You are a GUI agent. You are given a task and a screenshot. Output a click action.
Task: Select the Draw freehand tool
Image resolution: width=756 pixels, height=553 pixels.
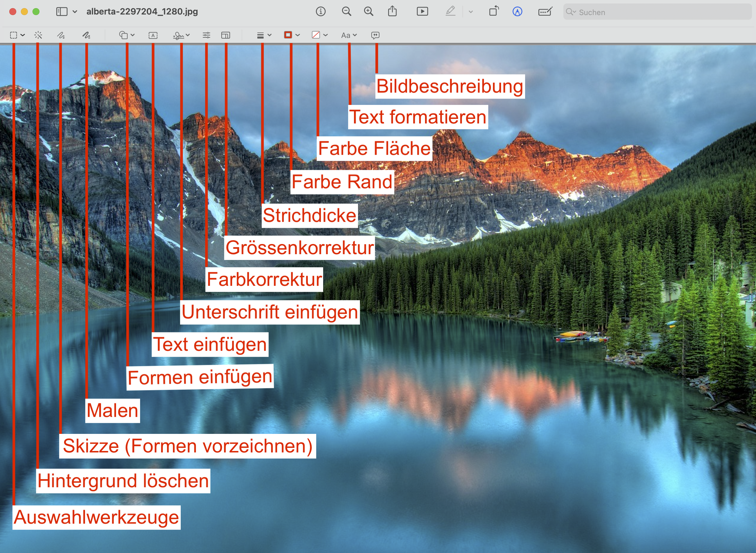pyautogui.click(x=86, y=35)
